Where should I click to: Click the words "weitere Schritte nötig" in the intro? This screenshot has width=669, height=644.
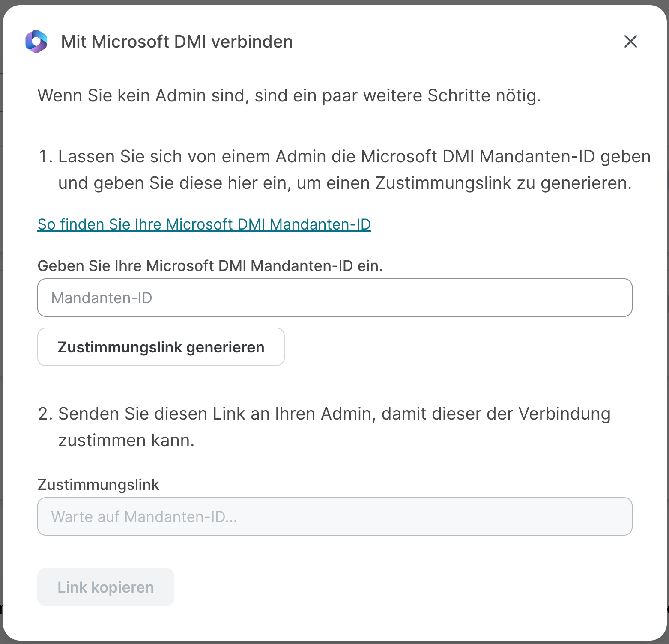452,95
